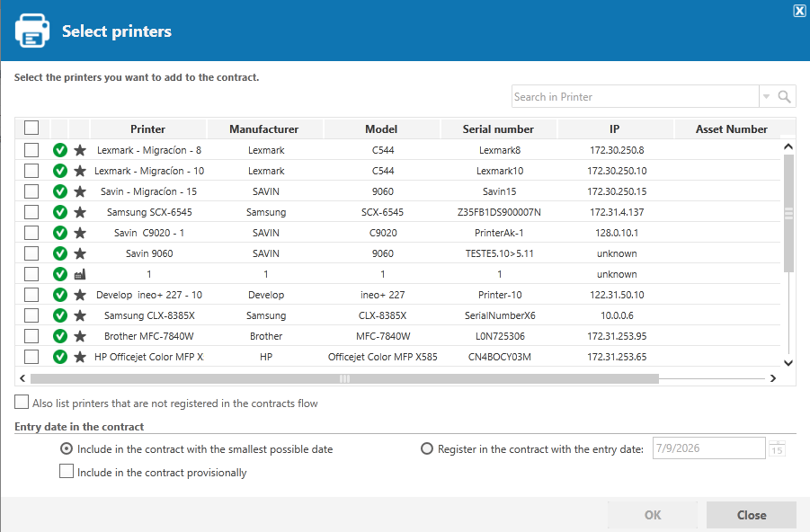Click the green check for Develop ineo+ 227 - 10
This screenshot has width=810, height=532.
coord(60,295)
